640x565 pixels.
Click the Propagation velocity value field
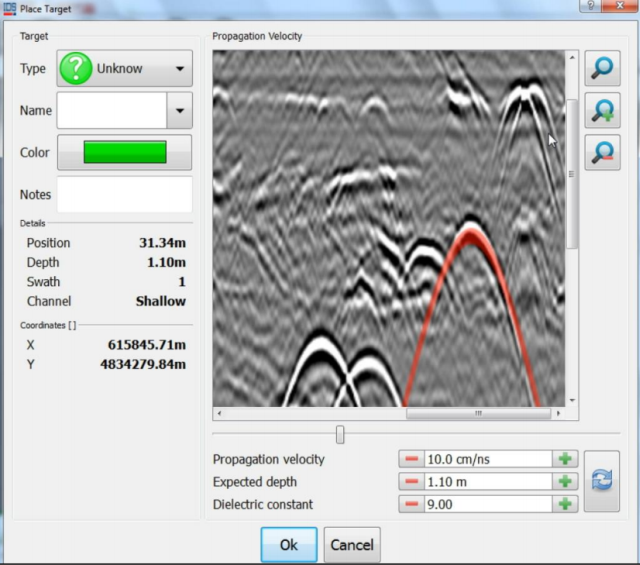[x=488, y=459]
